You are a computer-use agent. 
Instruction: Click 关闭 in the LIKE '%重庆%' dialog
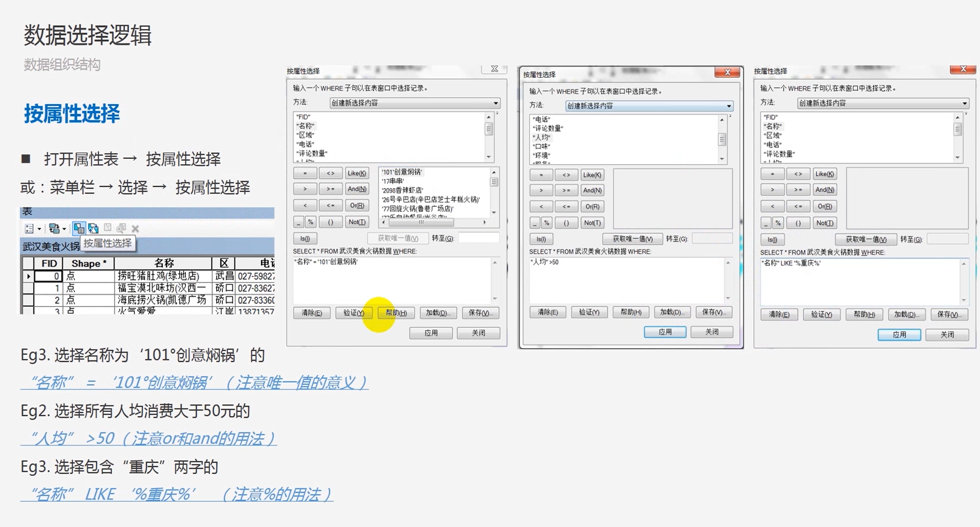[947, 335]
